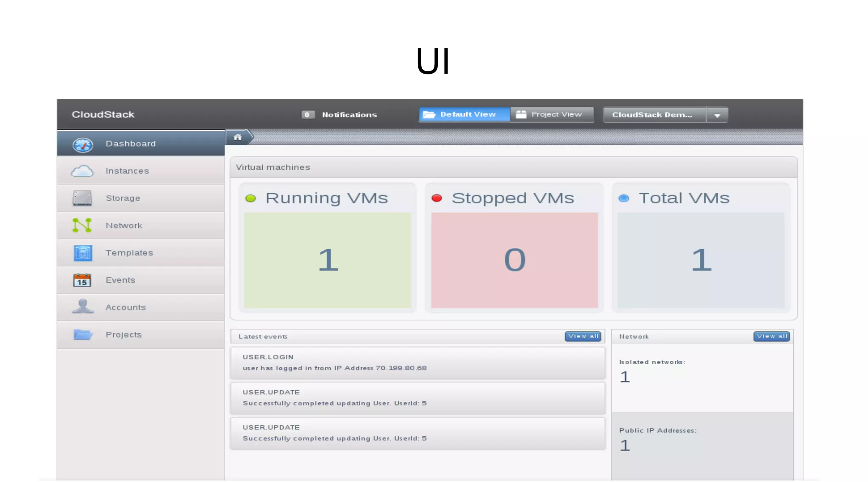Open the Events section
The width and height of the screenshot is (868, 482).
click(141, 280)
